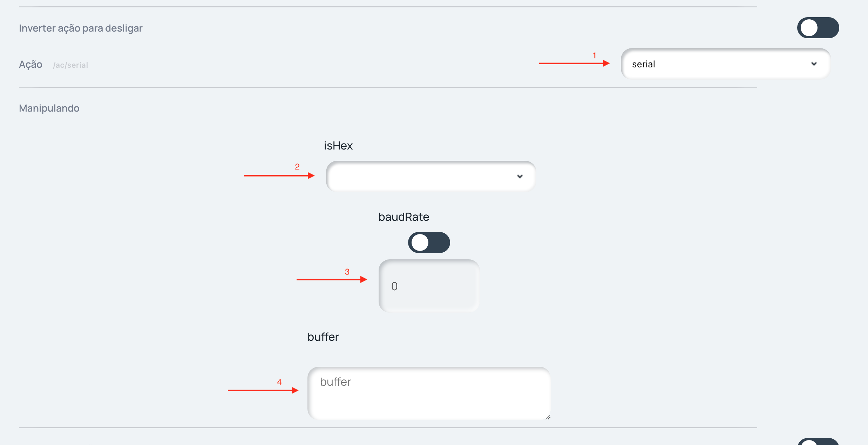The width and height of the screenshot is (868, 445).
Task: Focus the baudRate number field showing 0
Action: (429, 286)
